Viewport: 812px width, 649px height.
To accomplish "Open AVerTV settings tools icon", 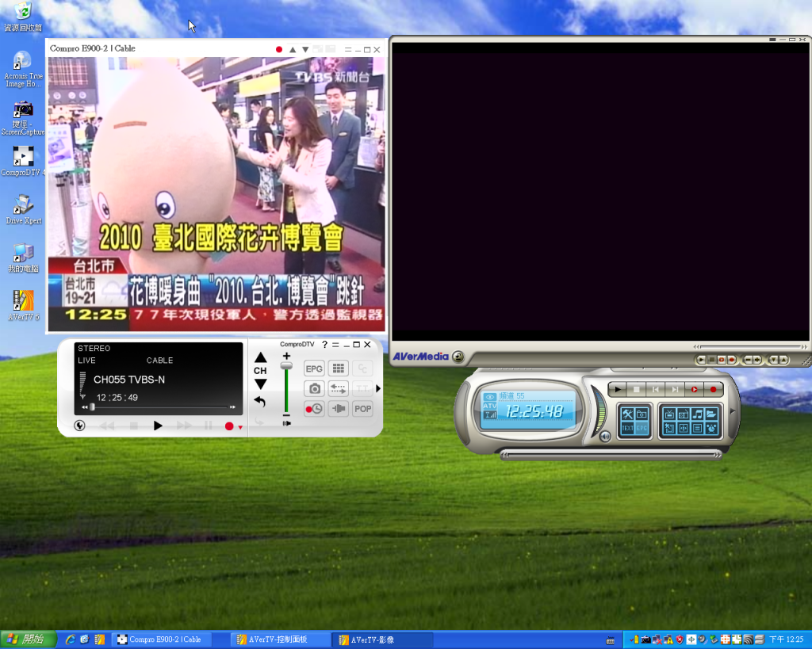I will pyautogui.click(x=628, y=414).
